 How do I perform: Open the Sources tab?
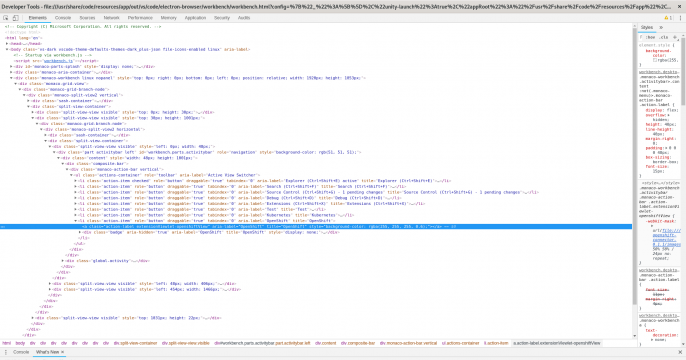point(87,18)
